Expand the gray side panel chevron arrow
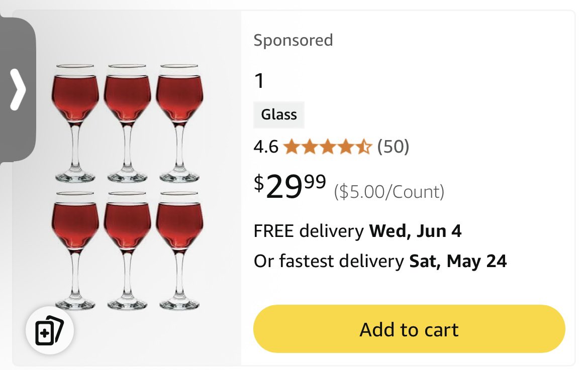Screen dimensions: 588x370 tap(18, 89)
